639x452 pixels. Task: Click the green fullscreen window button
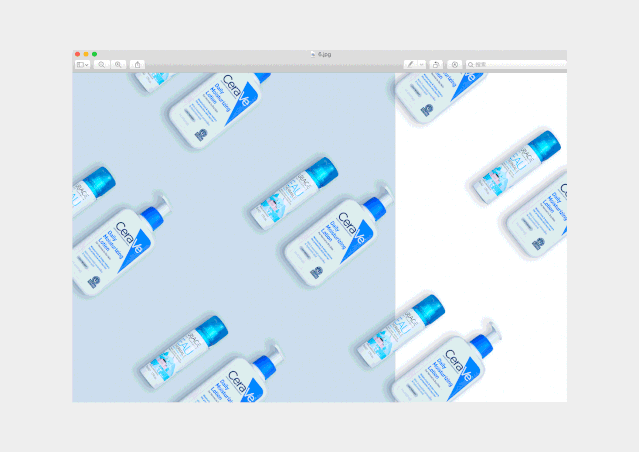tap(95, 54)
